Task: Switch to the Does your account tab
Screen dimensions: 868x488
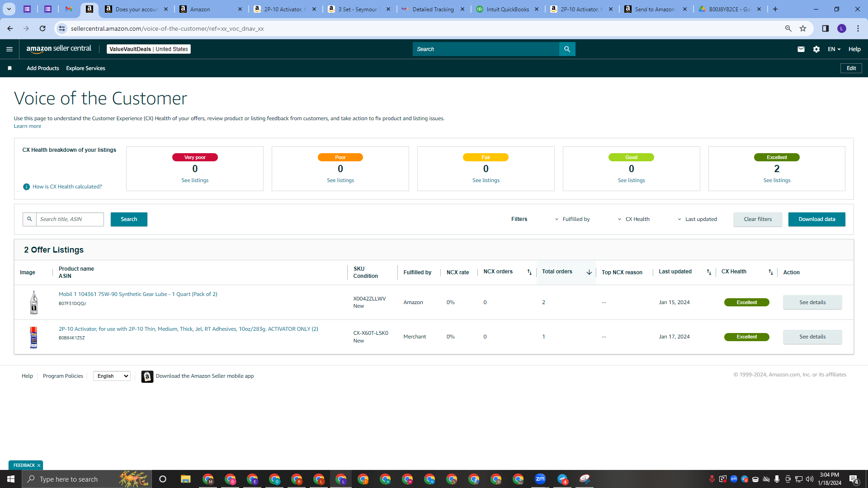Action: coord(137,9)
